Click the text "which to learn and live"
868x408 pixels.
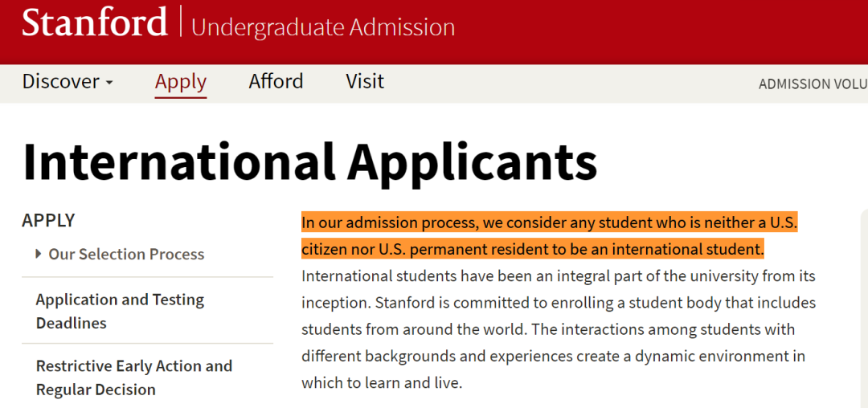[381, 383]
